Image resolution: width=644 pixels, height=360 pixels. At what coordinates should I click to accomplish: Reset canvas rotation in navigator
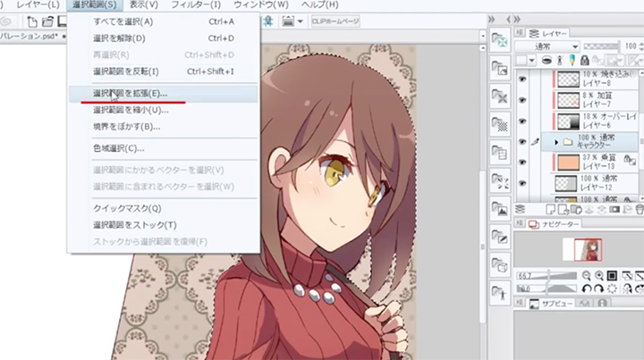click(612, 289)
